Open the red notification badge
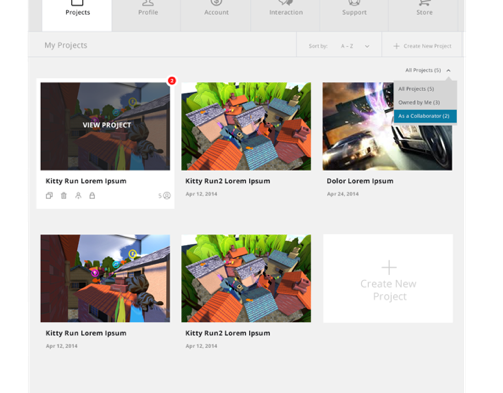 [172, 81]
